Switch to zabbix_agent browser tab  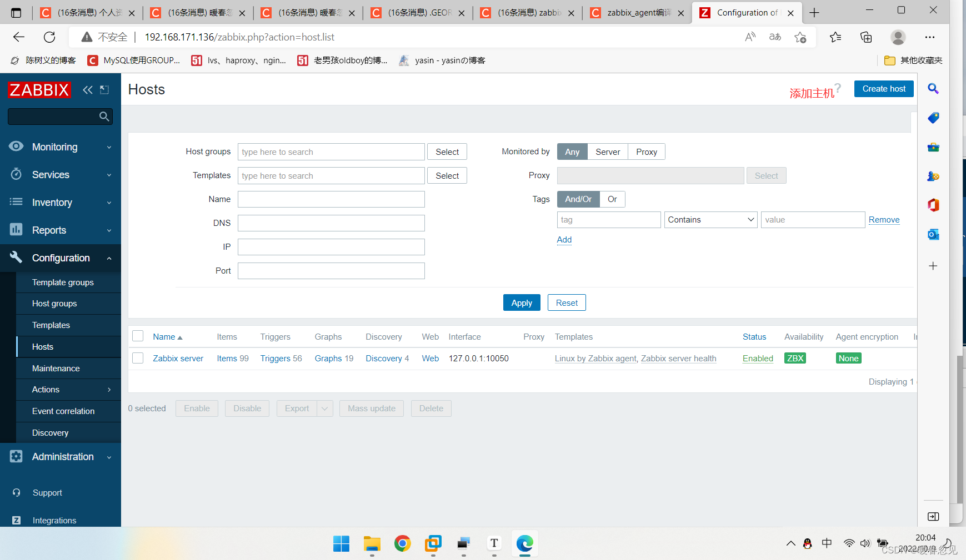[637, 13]
